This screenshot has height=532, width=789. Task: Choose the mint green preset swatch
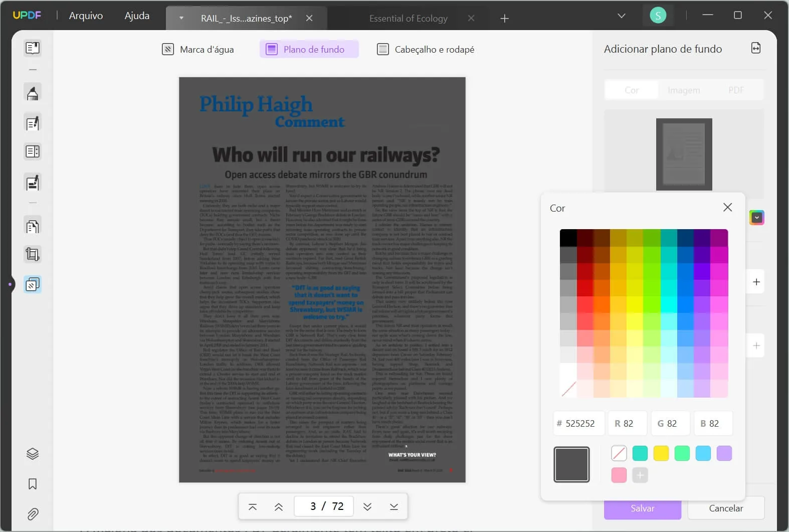click(x=682, y=453)
